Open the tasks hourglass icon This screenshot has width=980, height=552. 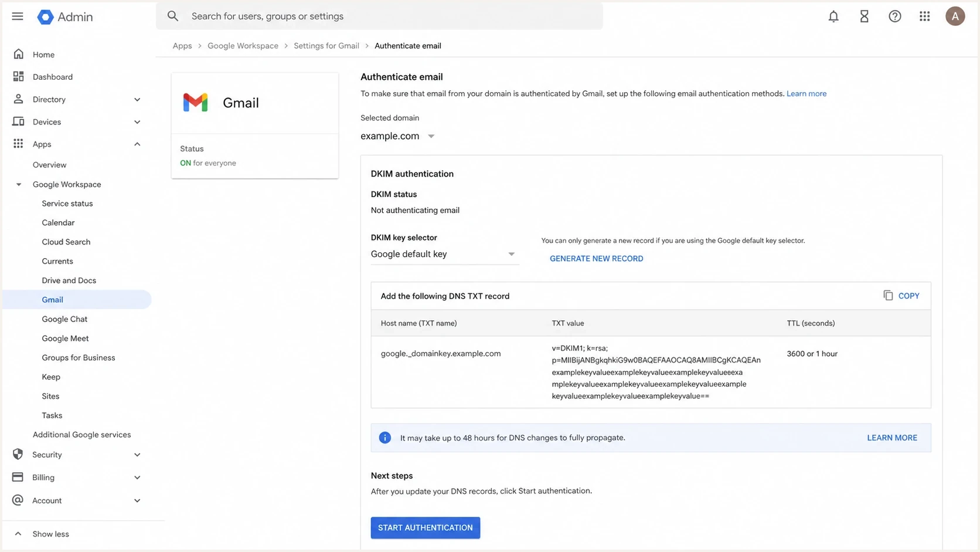pyautogui.click(x=864, y=16)
